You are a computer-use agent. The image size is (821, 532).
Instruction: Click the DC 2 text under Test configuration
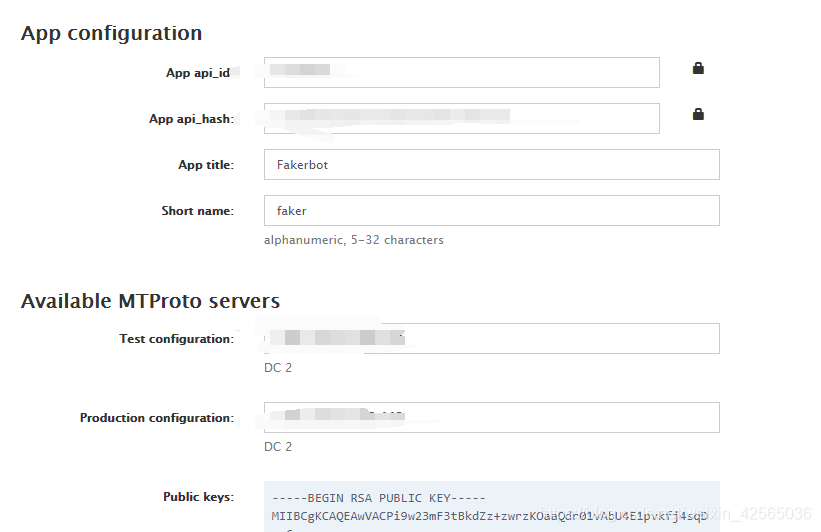tap(278, 368)
